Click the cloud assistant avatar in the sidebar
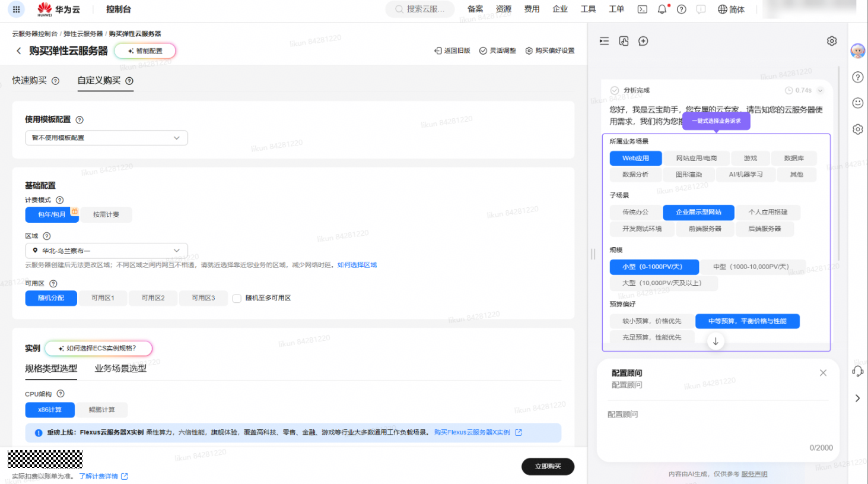Image resolution: width=868 pixels, height=484 pixels. (858, 51)
